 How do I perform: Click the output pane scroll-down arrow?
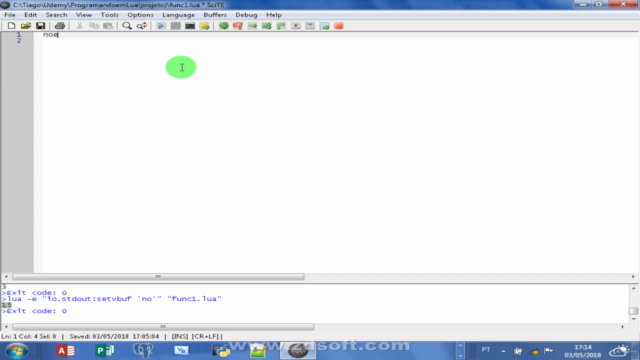coord(633,319)
